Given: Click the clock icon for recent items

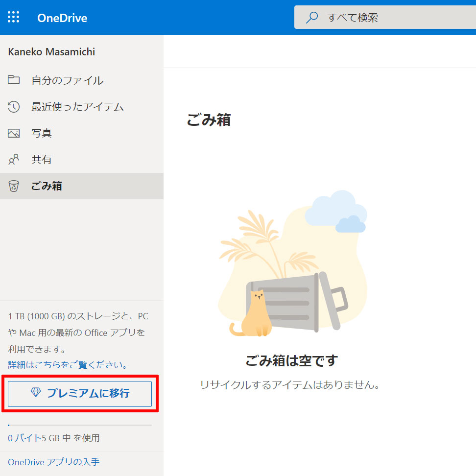Looking at the screenshot, I should (14, 107).
